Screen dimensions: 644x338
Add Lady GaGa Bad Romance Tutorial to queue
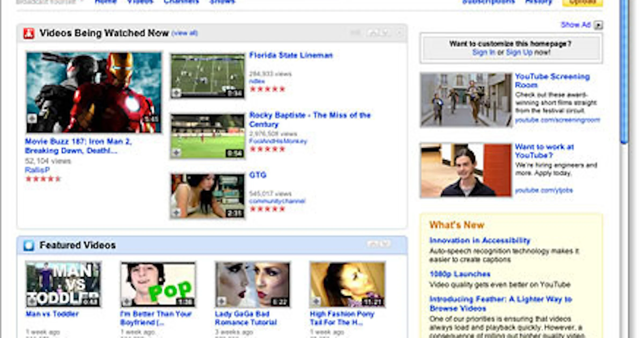tap(221, 302)
